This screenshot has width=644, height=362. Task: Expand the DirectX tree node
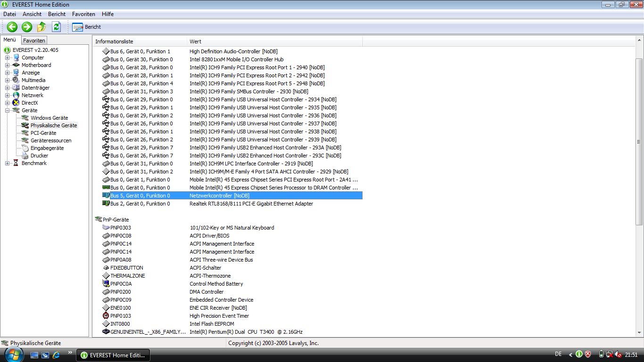tap(7, 103)
